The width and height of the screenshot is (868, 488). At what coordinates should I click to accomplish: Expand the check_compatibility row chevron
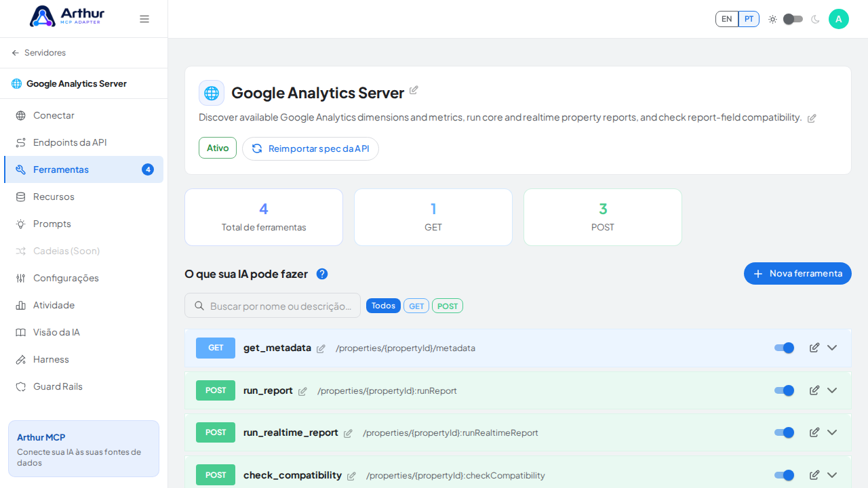pos(832,475)
